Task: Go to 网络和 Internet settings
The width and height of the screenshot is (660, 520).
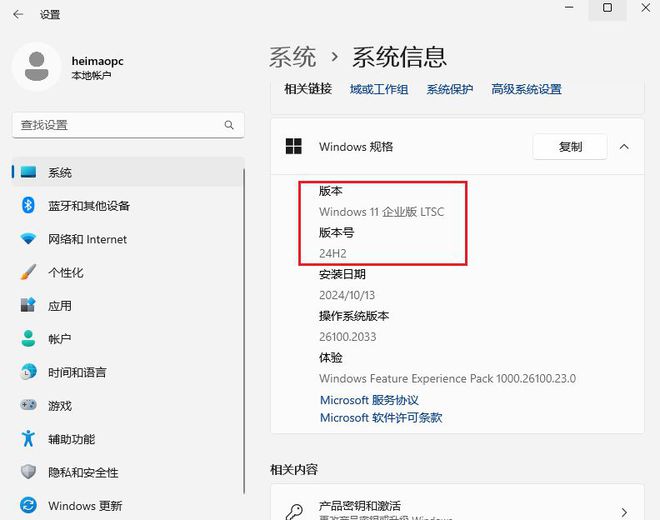Action: [128, 239]
